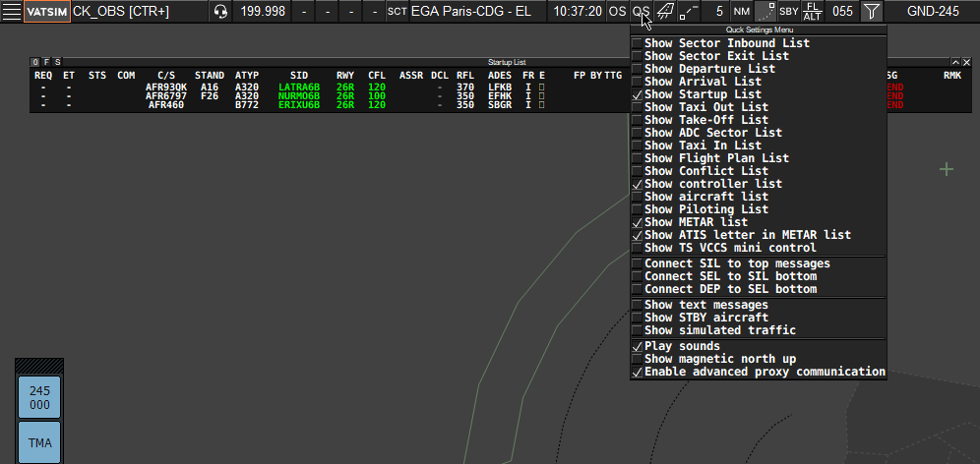Change the leader line value 5
980x464 pixels.
click(715, 11)
